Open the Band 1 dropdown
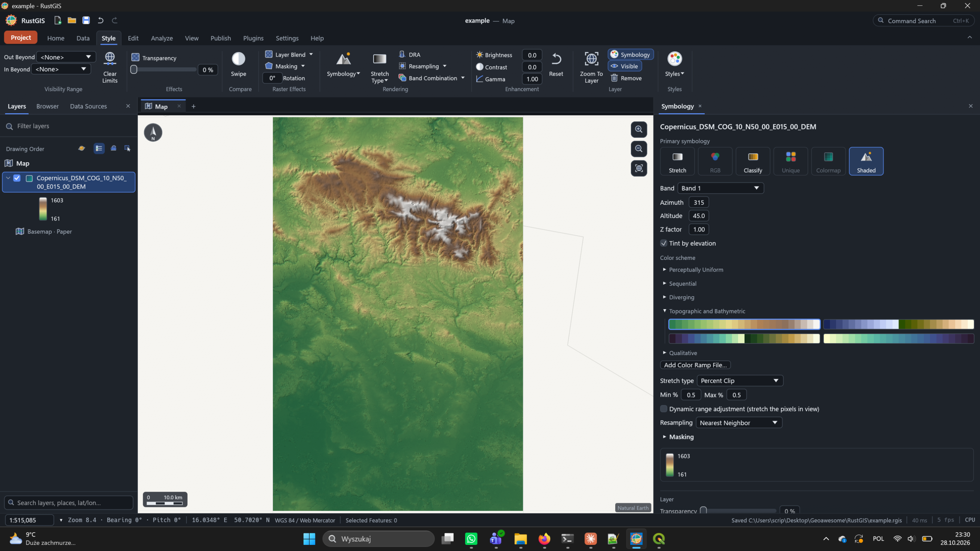Screen dimensions: 980x551 click(720, 188)
